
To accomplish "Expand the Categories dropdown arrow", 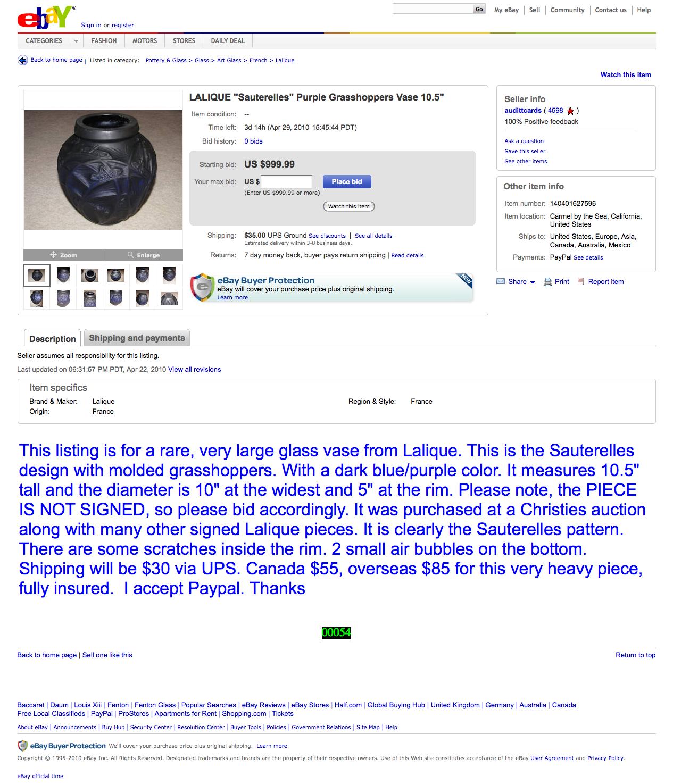I will 76,41.
